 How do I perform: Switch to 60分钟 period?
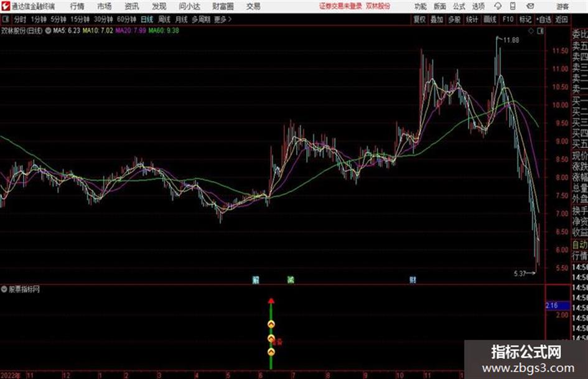tap(126, 19)
